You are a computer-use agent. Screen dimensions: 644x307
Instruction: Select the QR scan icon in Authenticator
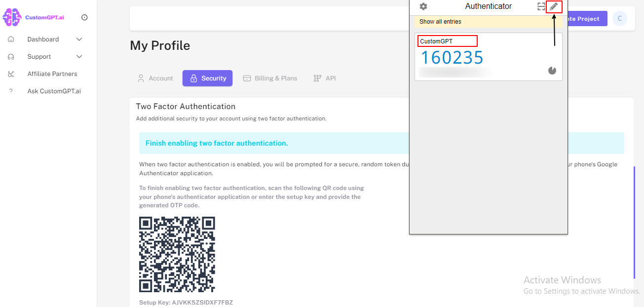click(x=541, y=6)
